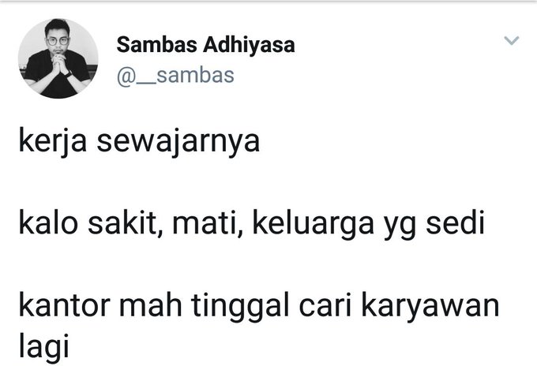Click the word "yg" in the tweet

400,227
